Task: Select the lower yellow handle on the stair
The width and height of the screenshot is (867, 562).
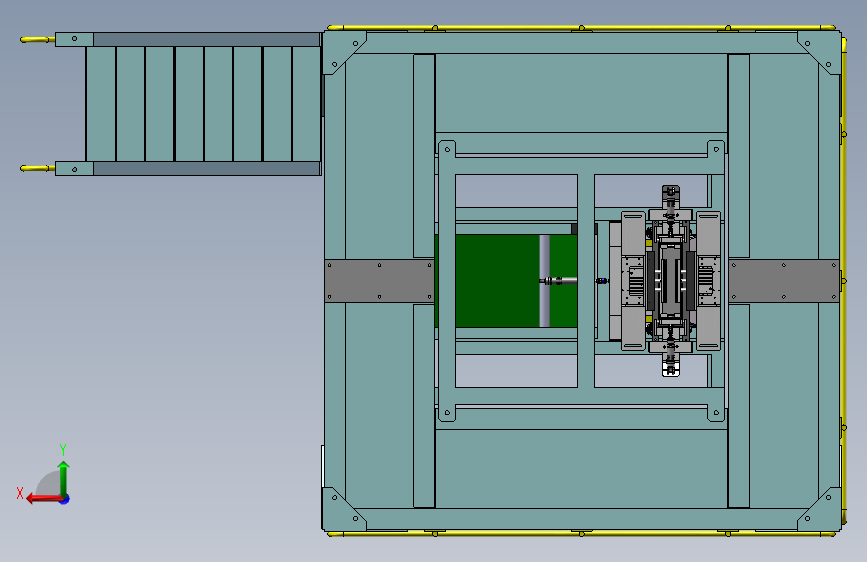Action: point(37,168)
